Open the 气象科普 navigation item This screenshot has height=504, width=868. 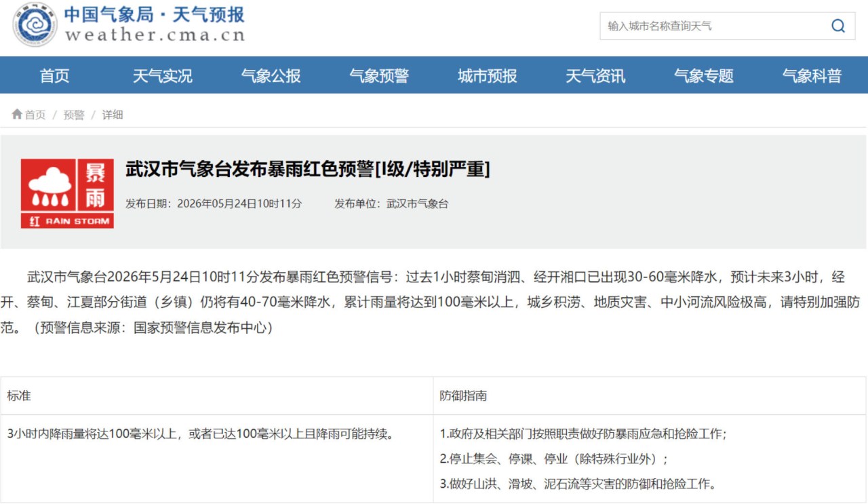(812, 76)
